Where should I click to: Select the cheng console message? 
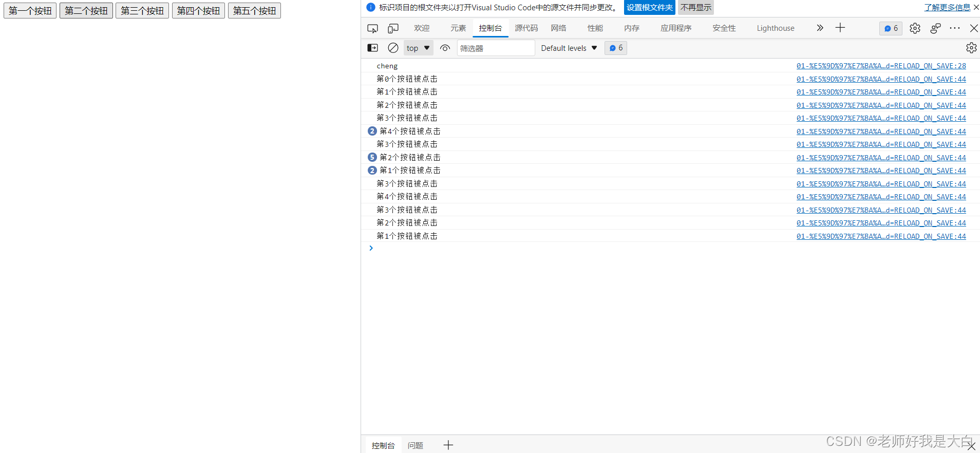[387, 66]
